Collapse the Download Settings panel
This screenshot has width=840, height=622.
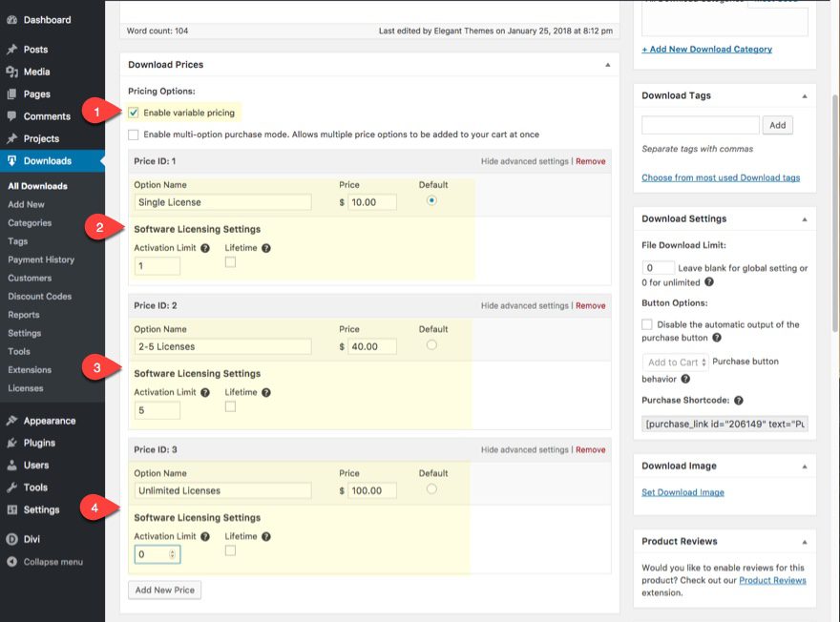coord(805,218)
